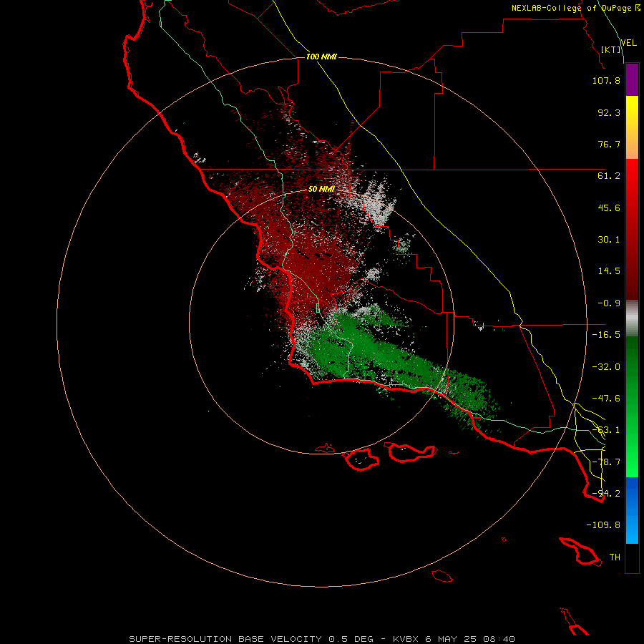644x644 pixels.
Task: Click the 14.5 legend value
Action: tap(609, 271)
